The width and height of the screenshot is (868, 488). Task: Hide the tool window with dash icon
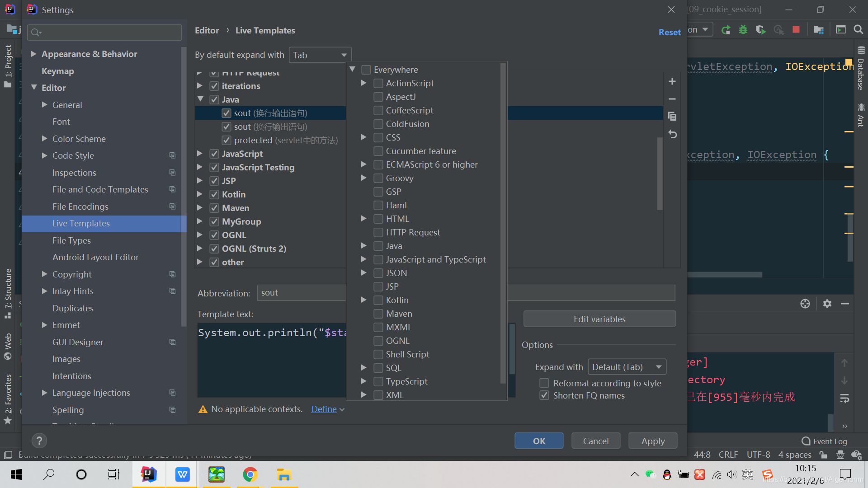pyautogui.click(x=845, y=304)
